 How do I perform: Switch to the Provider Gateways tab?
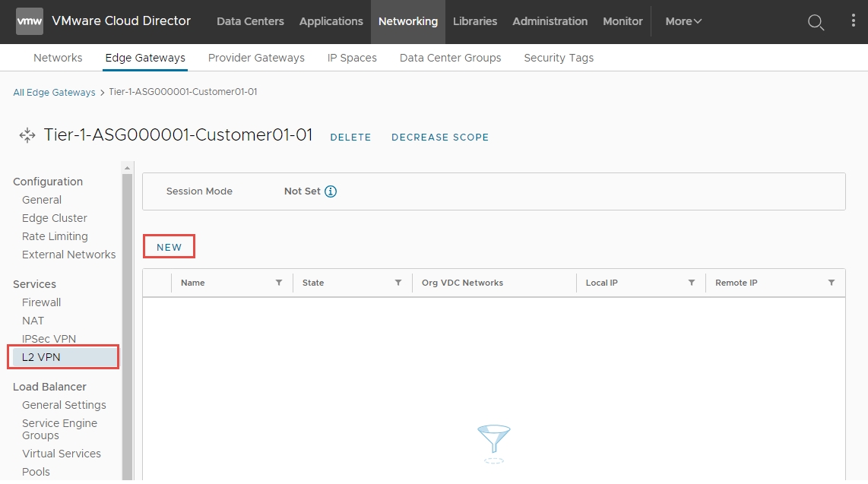[x=256, y=58]
